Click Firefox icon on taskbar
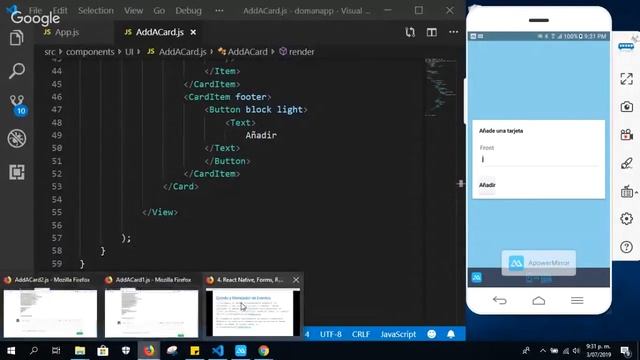 149,351
